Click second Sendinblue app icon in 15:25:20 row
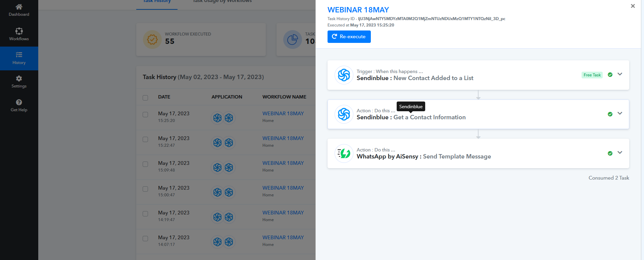Viewport: 644px width, 260px height. coord(229,118)
